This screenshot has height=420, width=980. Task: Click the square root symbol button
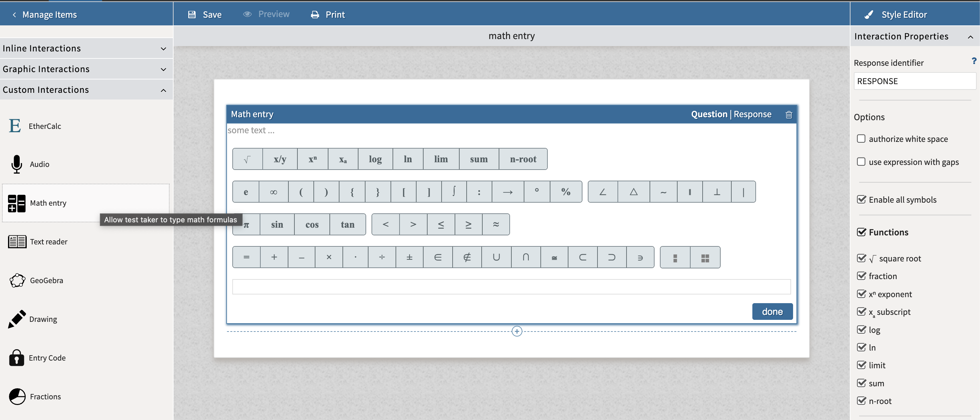click(x=247, y=159)
